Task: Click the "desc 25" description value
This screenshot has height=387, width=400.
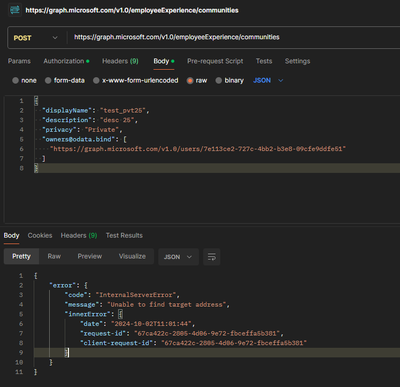Action: click(x=117, y=120)
